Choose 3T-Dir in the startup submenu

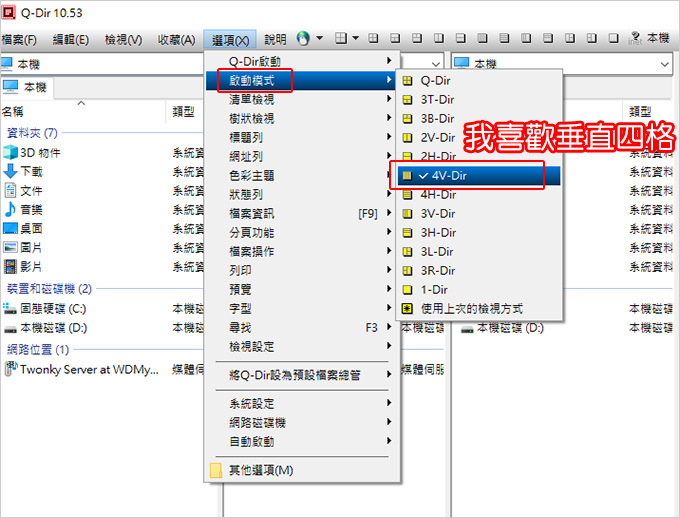(479, 100)
